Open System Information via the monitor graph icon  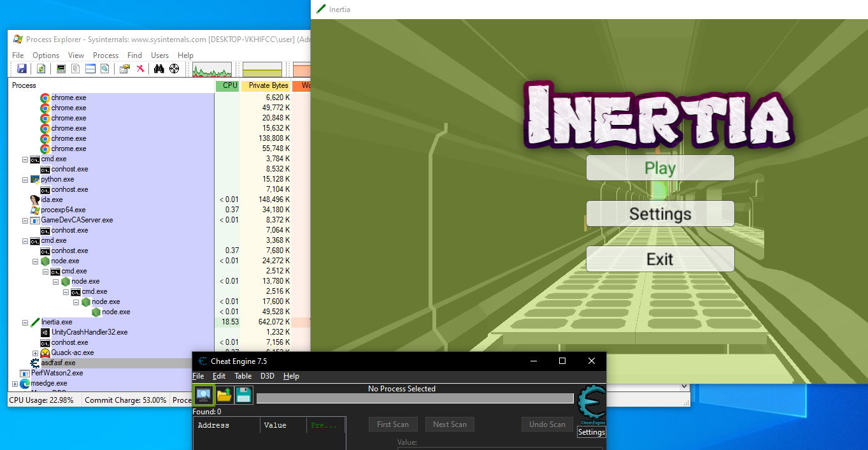point(61,69)
